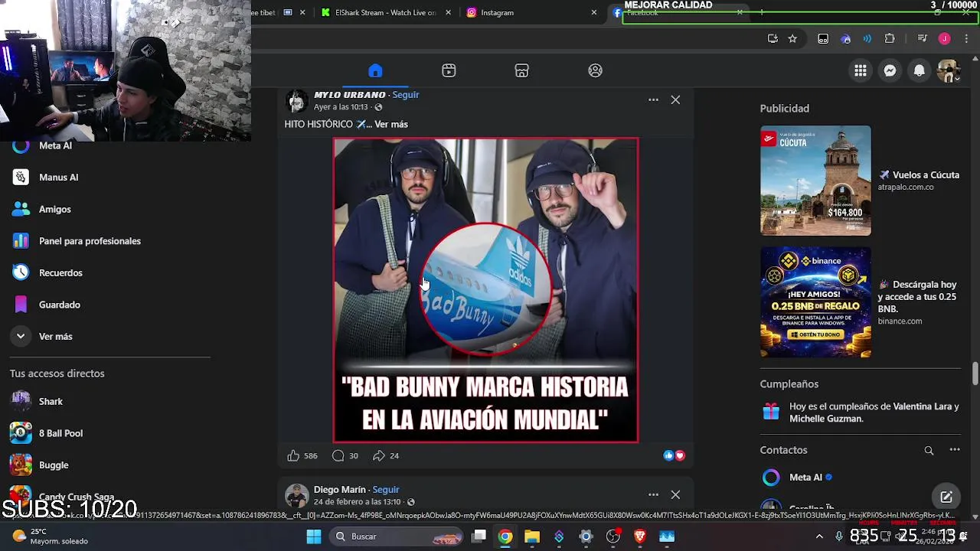Open Contactos options three dots
Viewport: 980px width, 551px height.
954,450
